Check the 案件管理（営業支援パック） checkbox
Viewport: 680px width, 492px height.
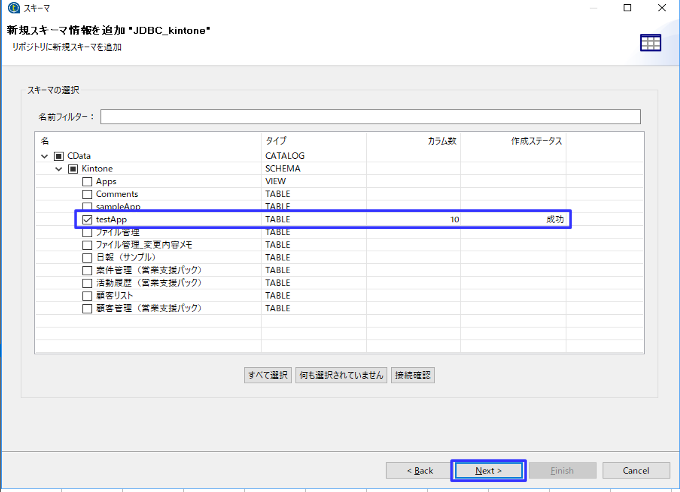point(87,270)
